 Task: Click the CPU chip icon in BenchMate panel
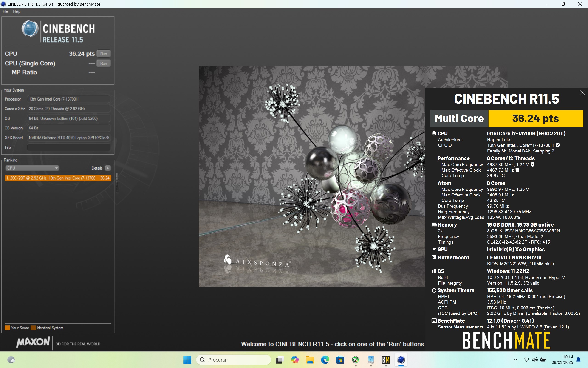[x=434, y=133]
